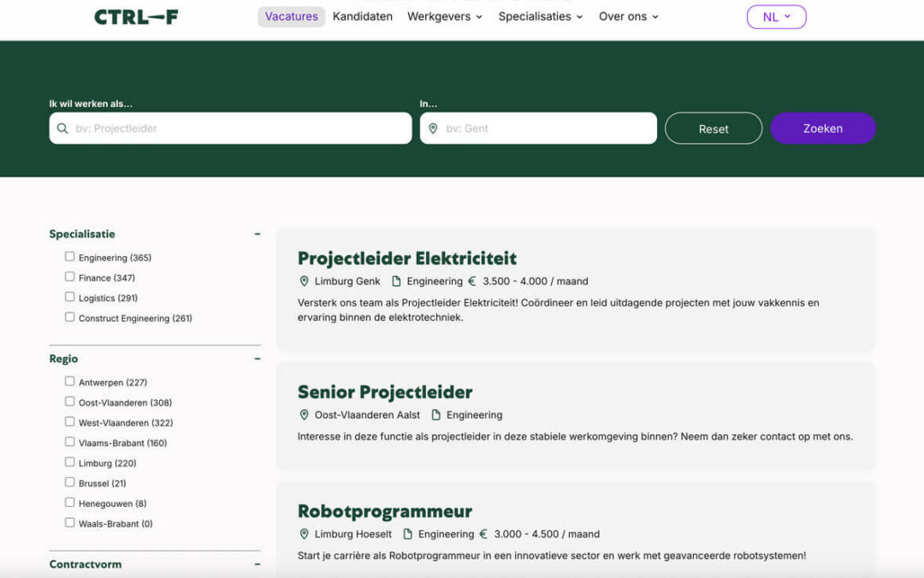
Task: Click document icon on Robotprogrammeur card
Action: (x=408, y=534)
